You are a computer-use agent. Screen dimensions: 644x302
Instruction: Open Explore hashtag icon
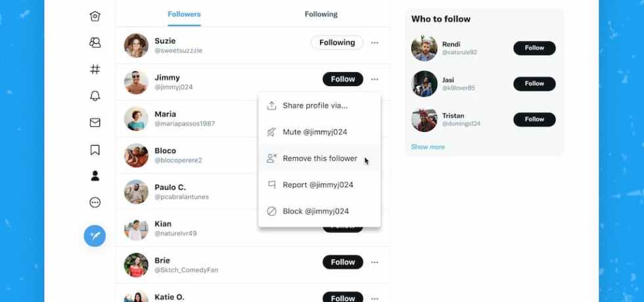click(95, 69)
